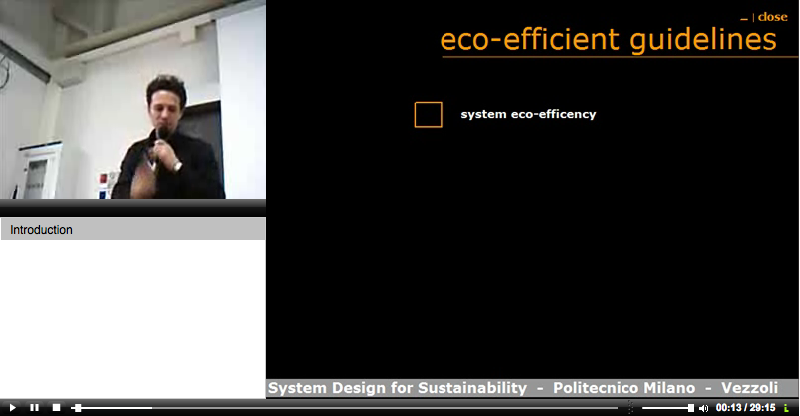
Task: Click the speaker video thumbnail
Action: pyautogui.click(x=133, y=100)
